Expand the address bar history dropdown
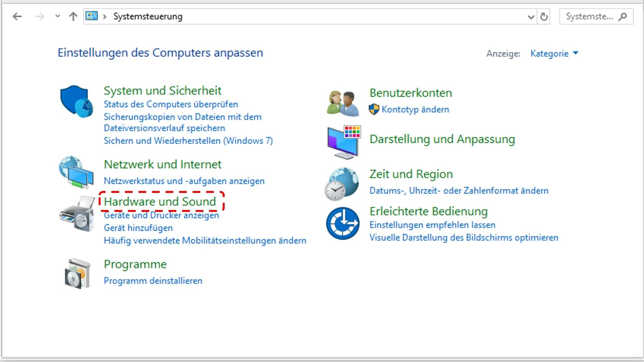The height and width of the screenshot is (362, 644). coord(531,17)
